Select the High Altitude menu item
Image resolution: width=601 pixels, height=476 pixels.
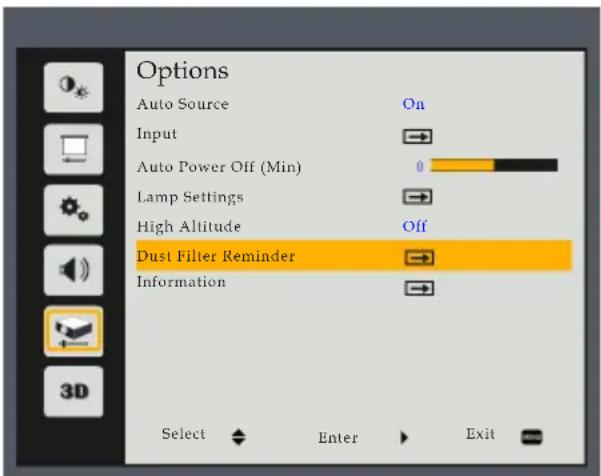189,226
